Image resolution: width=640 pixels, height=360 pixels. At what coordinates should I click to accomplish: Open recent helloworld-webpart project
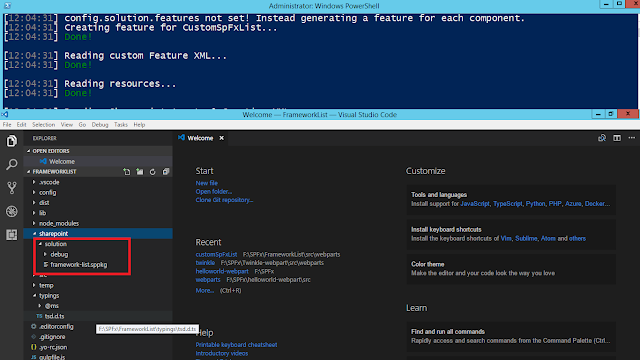pos(222,271)
